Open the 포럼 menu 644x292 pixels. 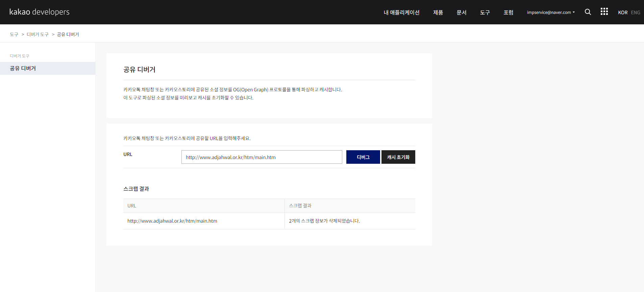[509, 13]
